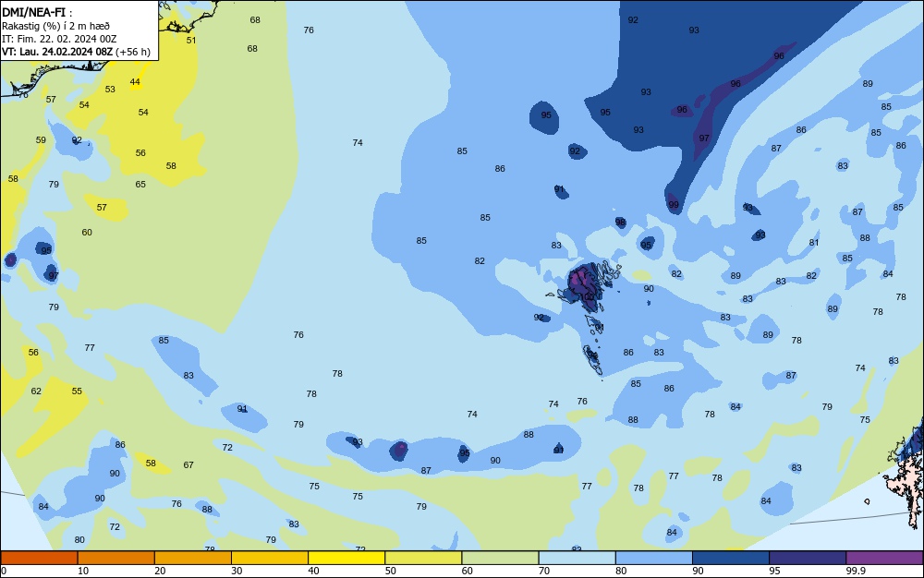
Task: Click the 10–20 orange legend swatch
Action: 116,558
